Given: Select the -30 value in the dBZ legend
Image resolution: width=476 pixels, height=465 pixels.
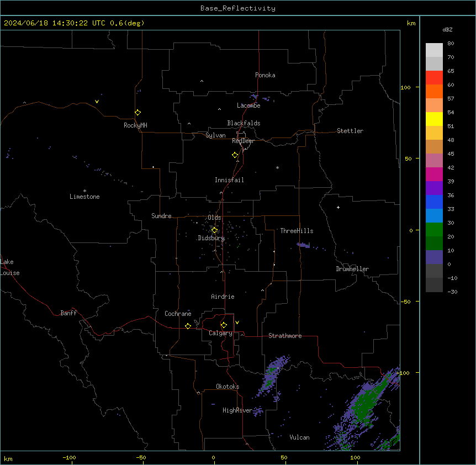Looking at the screenshot, I should (452, 292).
